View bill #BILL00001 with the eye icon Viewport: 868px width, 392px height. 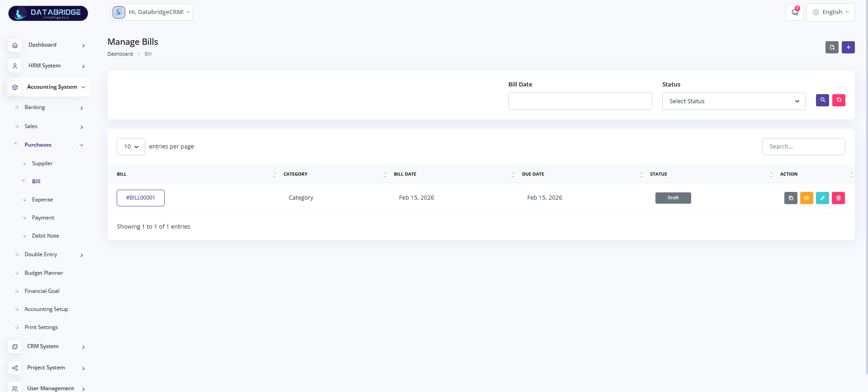(806, 198)
